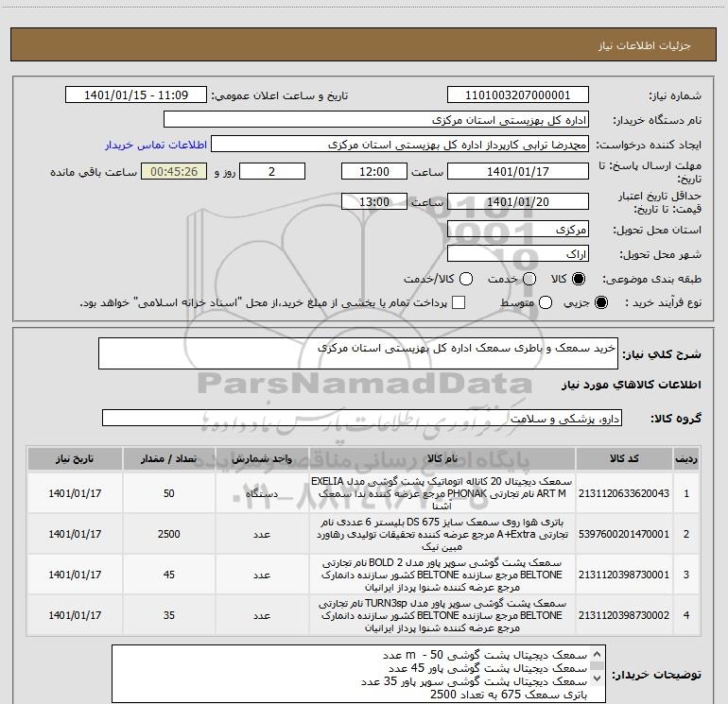The image size is (728, 704).
Task: Click the remaining time countdown 00:45:26
Action: tap(174, 171)
